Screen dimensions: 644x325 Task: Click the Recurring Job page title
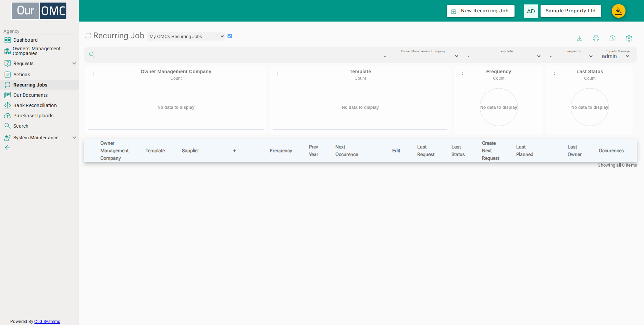[x=119, y=36]
